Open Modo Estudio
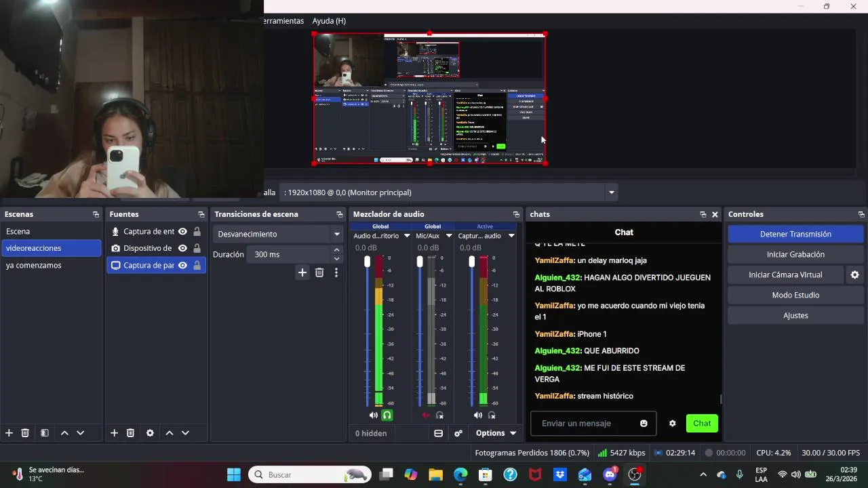This screenshot has width=868, height=488. (795, 295)
